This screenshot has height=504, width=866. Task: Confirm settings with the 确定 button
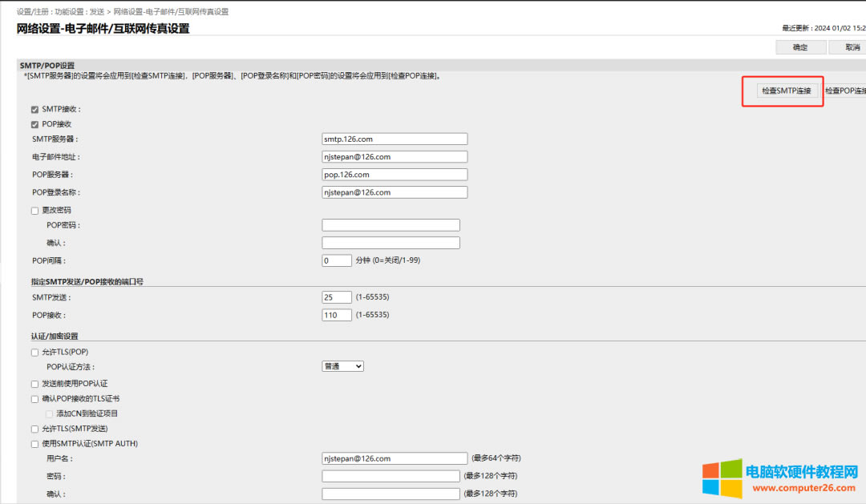click(x=800, y=47)
